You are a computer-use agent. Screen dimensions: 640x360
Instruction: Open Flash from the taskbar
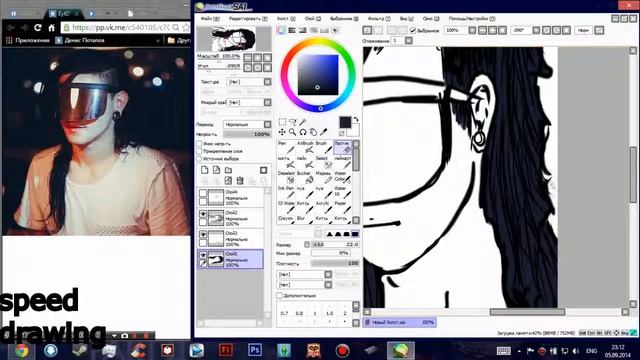tap(226, 350)
